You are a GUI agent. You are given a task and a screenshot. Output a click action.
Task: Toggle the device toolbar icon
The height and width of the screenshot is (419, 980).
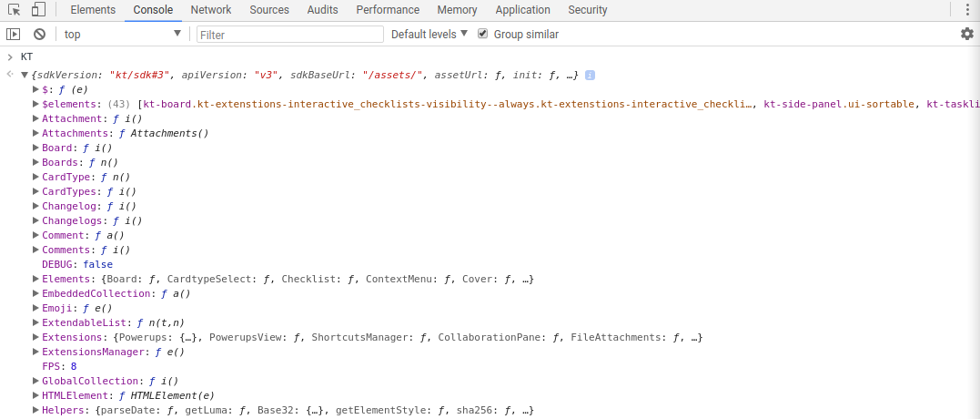[38, 10]
